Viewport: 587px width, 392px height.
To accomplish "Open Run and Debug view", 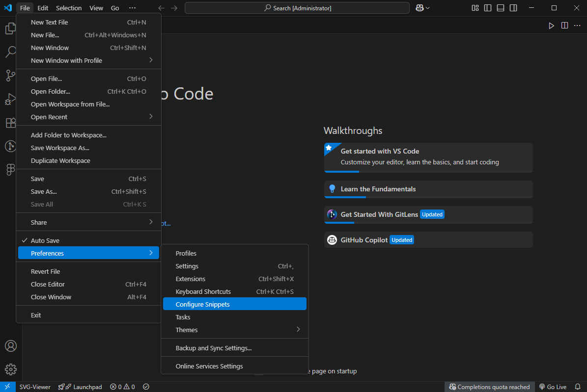I will point(11,99).
